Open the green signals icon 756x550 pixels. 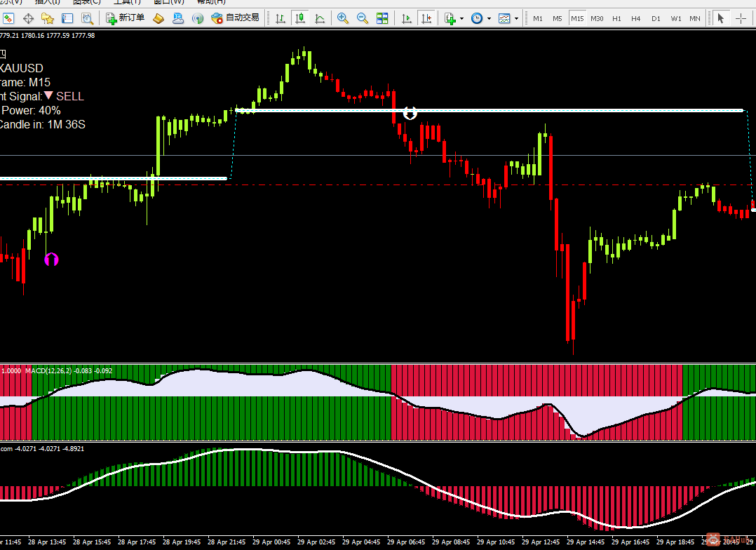click(198, 18)
